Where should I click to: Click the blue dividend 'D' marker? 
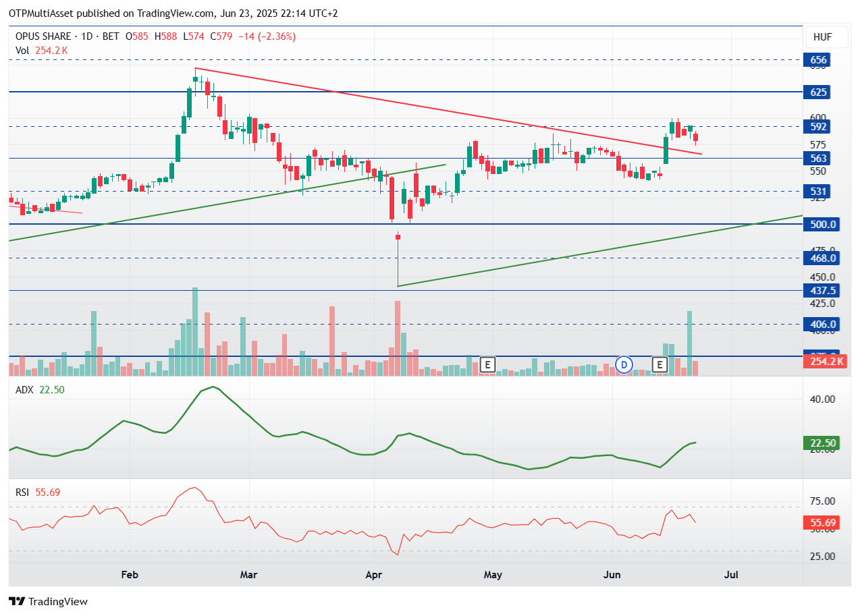click(x=624, y=365)
